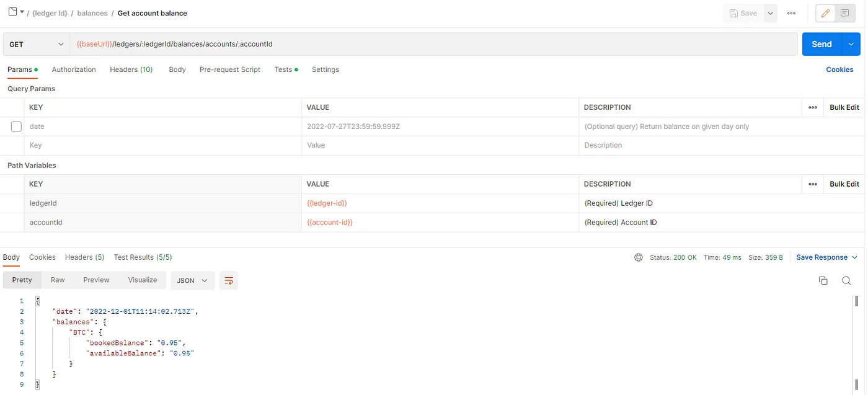Select the Params tab

22,69
